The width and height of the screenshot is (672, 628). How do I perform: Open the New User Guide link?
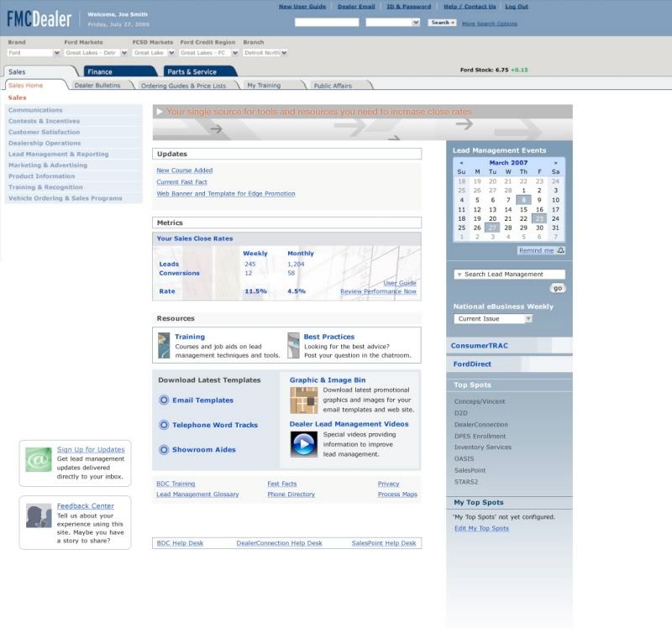click(302, 7)
